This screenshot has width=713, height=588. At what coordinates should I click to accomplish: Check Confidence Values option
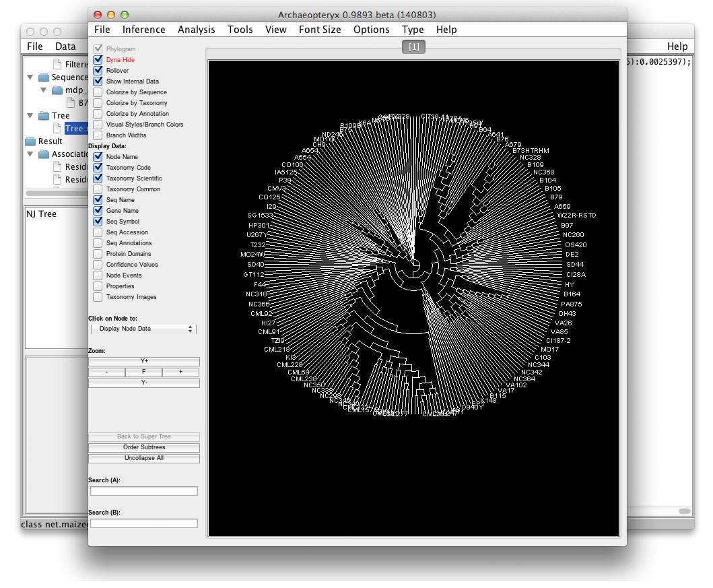[x=98, y=264]
